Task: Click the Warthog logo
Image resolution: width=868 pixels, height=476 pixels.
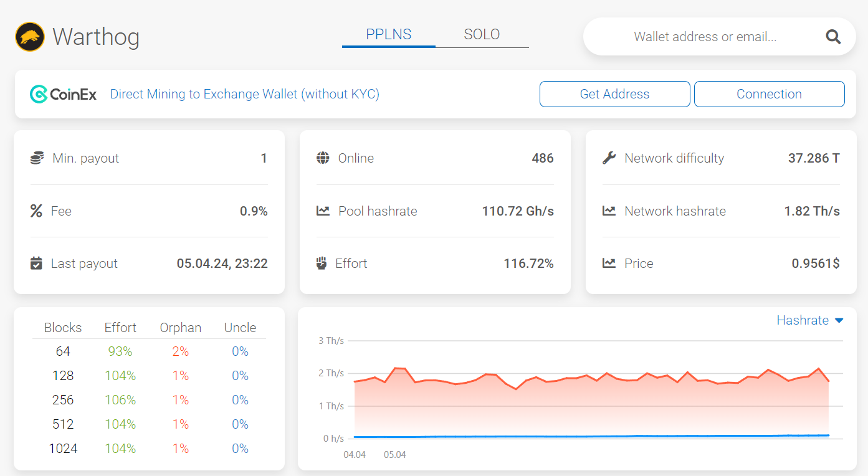Action: 29,36
